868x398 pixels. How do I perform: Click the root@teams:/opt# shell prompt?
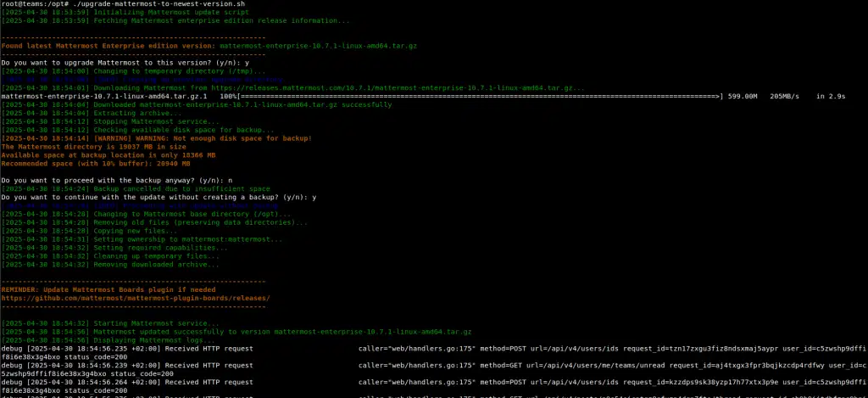point(36,4)
